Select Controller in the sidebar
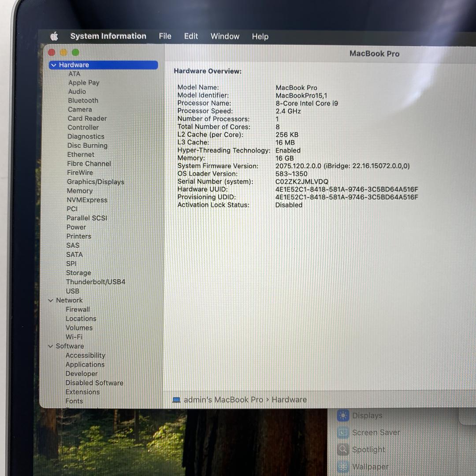Image resolution: width=476 pixels, height=476 pixels. coord(83,127)
